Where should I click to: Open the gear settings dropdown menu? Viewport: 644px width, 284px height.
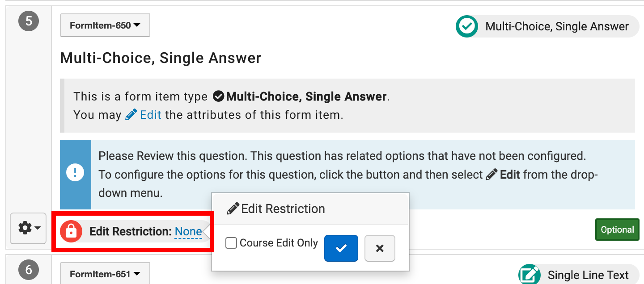28,228
